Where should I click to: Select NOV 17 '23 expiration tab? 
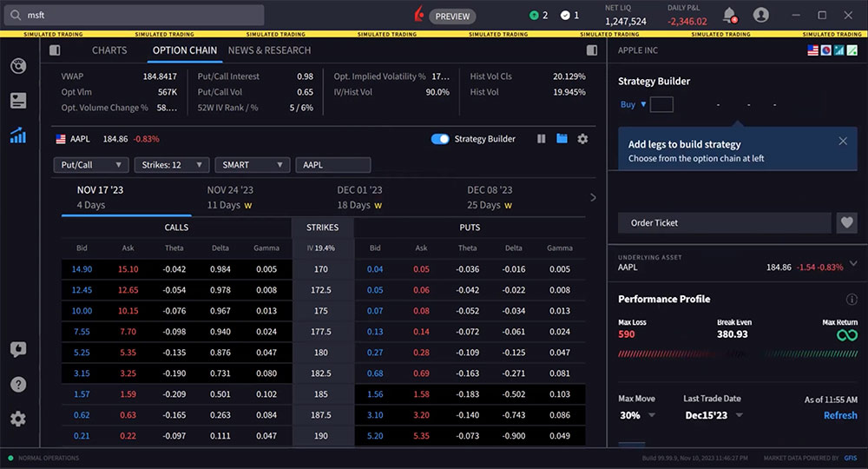126,198
